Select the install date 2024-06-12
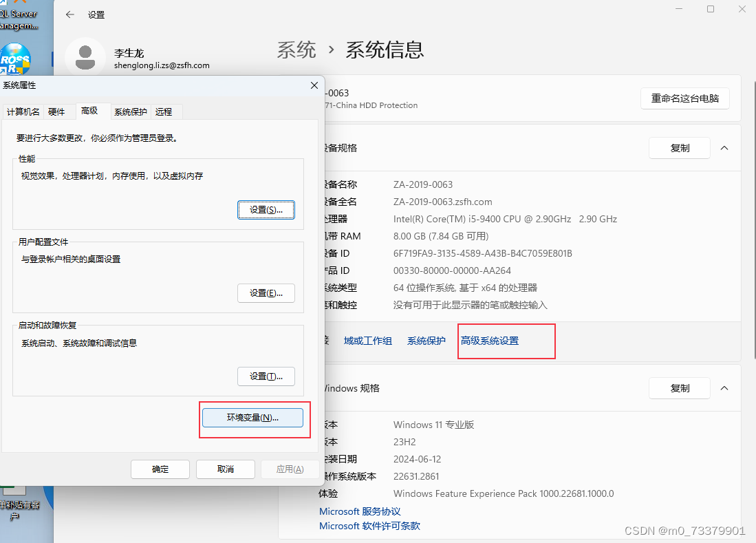 tap(417, 459)
